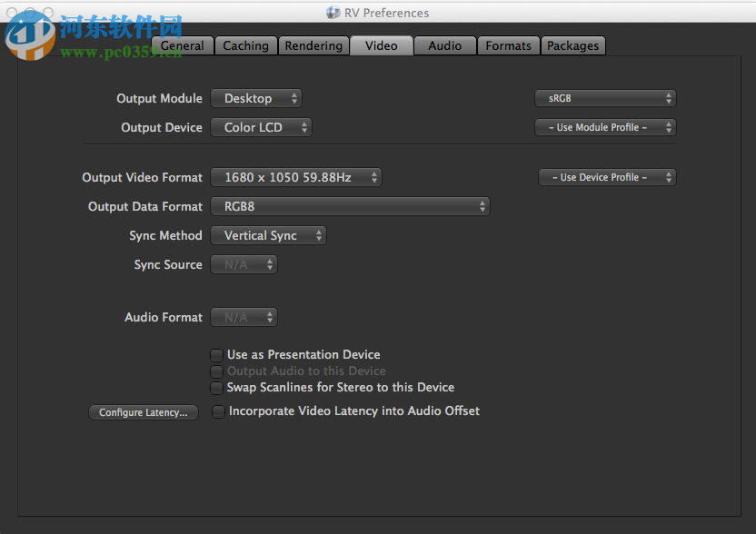Select the Rendering tab

(313, 45)
